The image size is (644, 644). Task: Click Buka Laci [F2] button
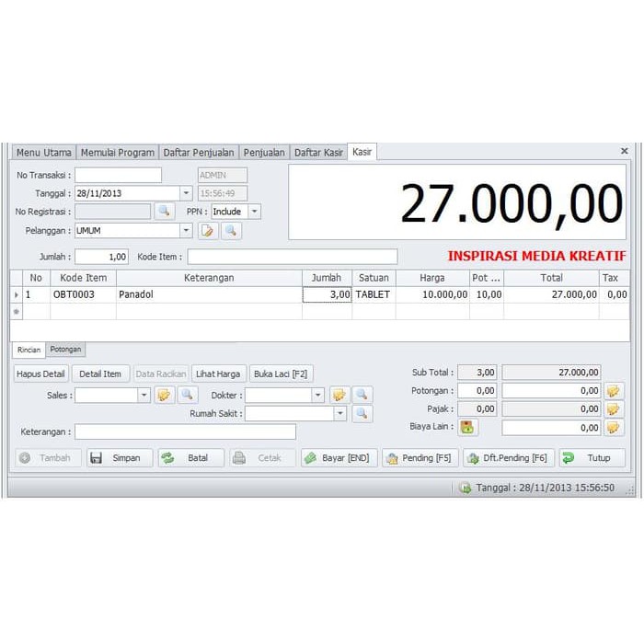[x=281, y=374]
